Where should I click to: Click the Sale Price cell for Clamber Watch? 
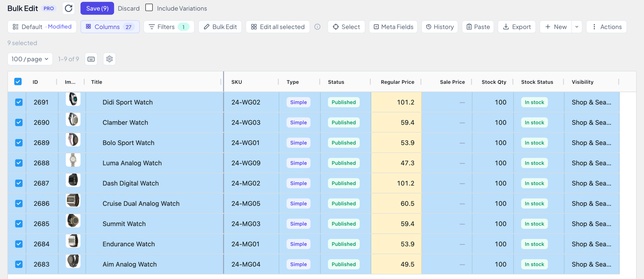point(447,122)
